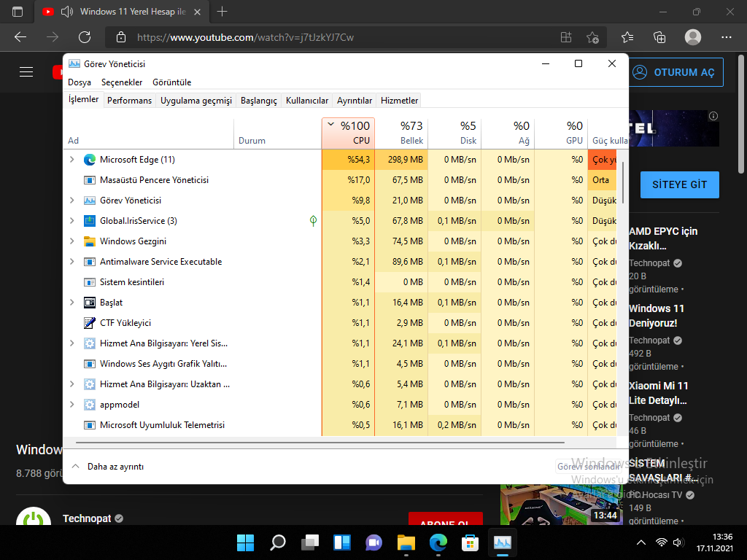Show hidden tray icons chevron
The image size is (747, 560).
tap(641, 542)
